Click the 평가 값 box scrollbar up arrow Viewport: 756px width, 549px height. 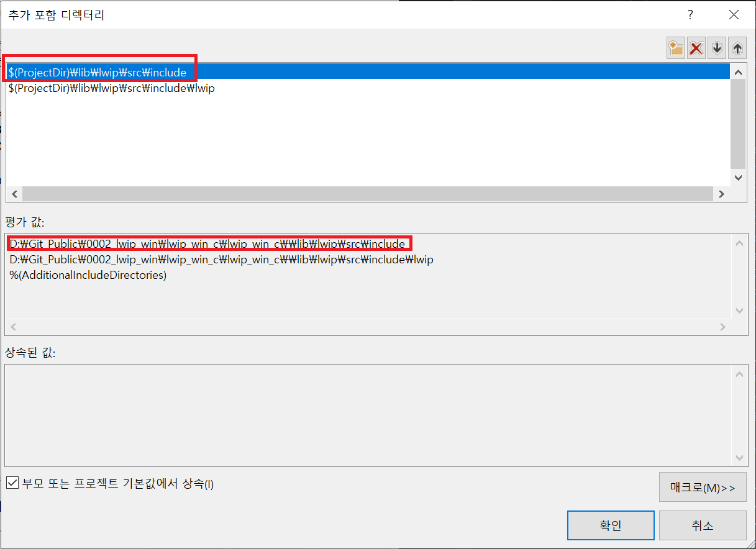pos(739,244)
